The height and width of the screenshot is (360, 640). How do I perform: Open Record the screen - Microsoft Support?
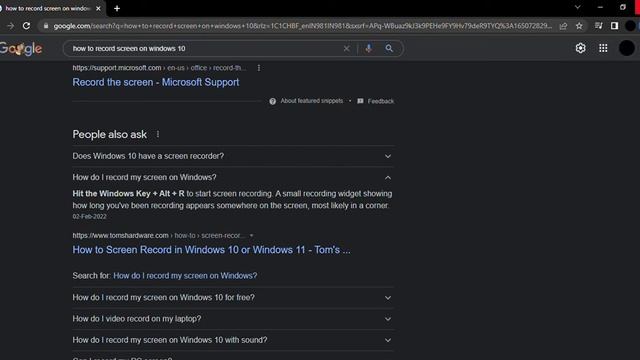(156, 82)
